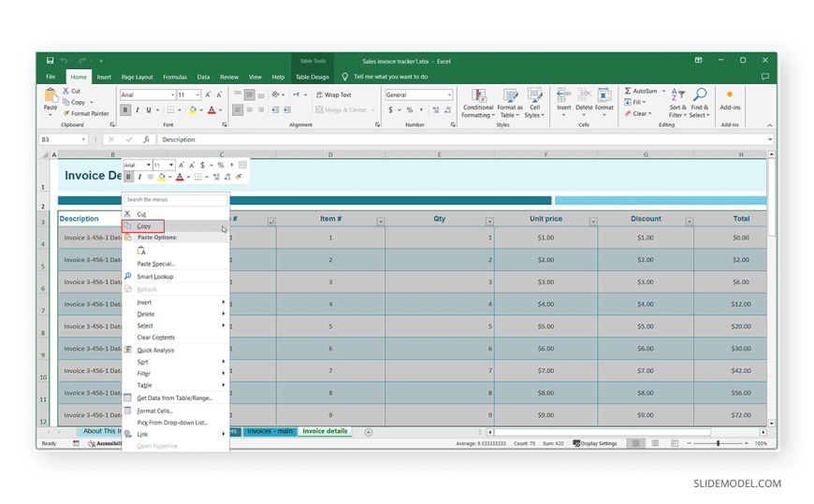Viewport: 814px width, 504px height.
Task: Toggle Bold in the mini toolbar
Action: [128, 177]
